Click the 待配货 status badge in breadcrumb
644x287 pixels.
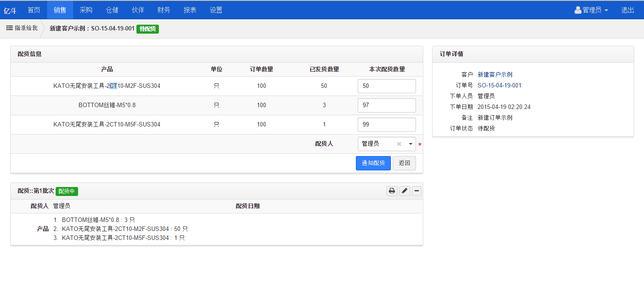(147, 29)
